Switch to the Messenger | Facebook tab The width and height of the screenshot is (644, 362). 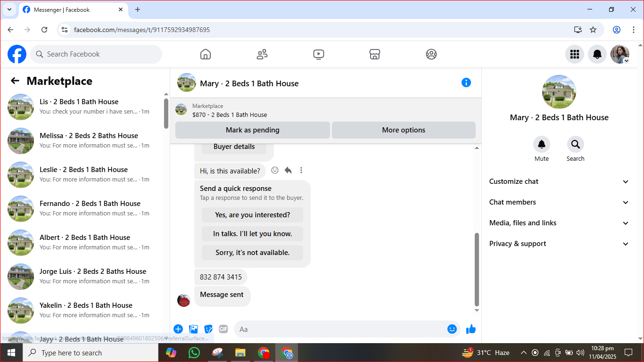(73, 9)
